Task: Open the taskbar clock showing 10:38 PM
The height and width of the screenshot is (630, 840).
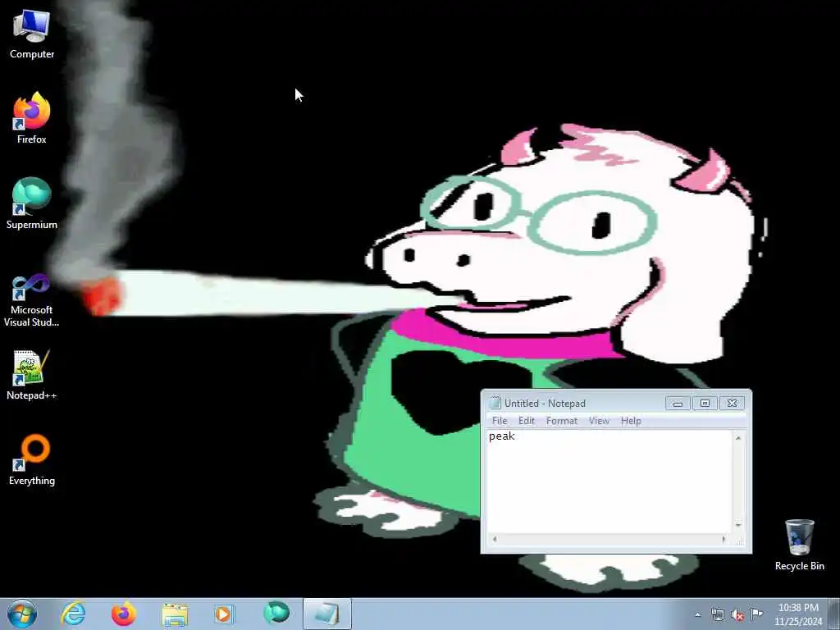Action: click(x=798, y=614)
